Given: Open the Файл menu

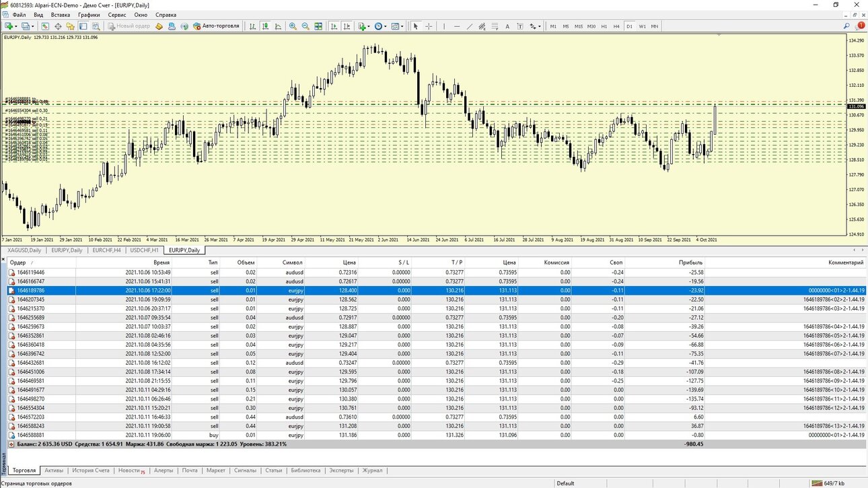Looking at the screenshot, I should click(x=20, y=15).
